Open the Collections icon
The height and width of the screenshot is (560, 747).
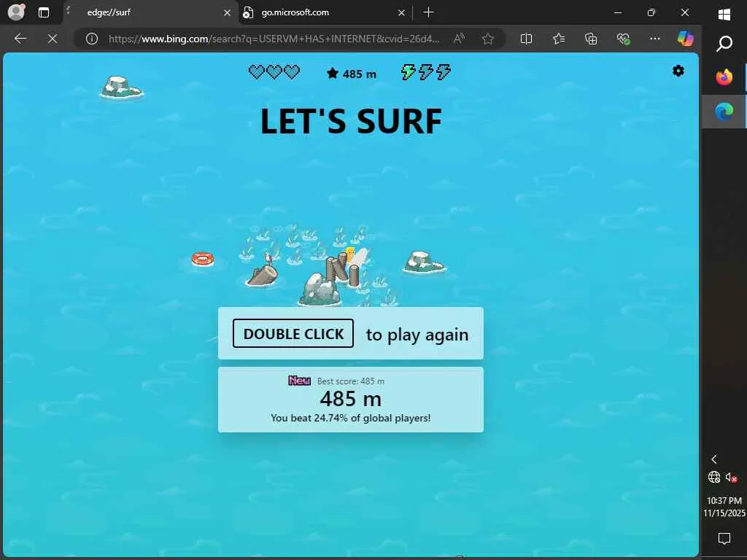point(591,39)
